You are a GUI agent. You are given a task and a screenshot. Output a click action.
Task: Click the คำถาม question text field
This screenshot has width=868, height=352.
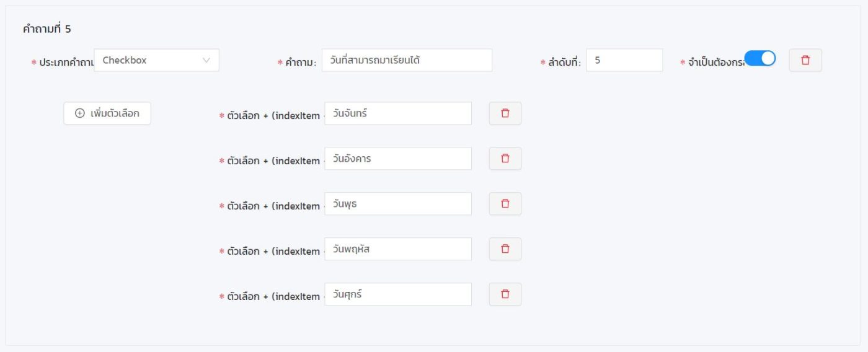pyautogui.click(x=407, y=60)
